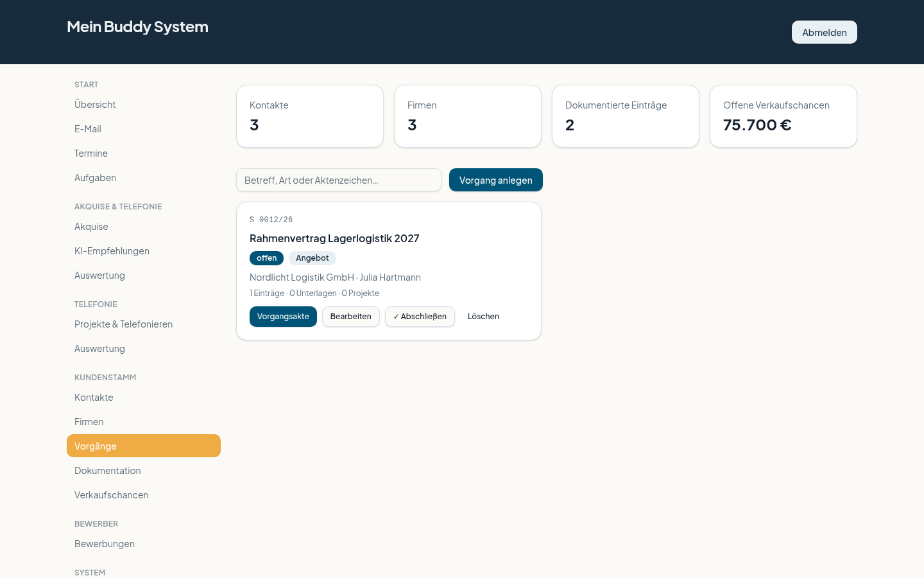924x578 pixels.
Task: Click the '1 Einträge · 0 Unterlagen' line
Action: click(314, 293)
